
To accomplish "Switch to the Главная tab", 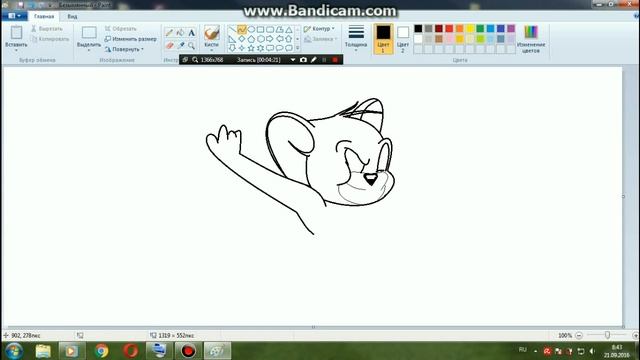I will [x=44, y=16].
